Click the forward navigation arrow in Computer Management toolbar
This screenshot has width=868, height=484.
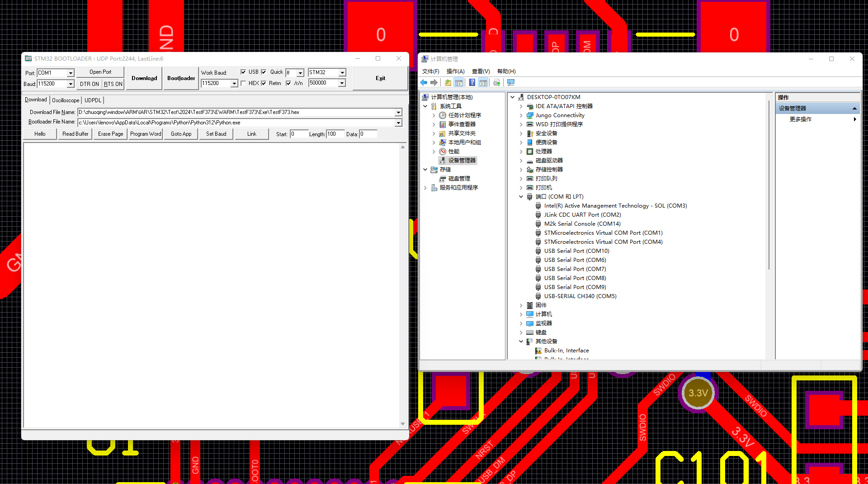click(x=434, y=82)
